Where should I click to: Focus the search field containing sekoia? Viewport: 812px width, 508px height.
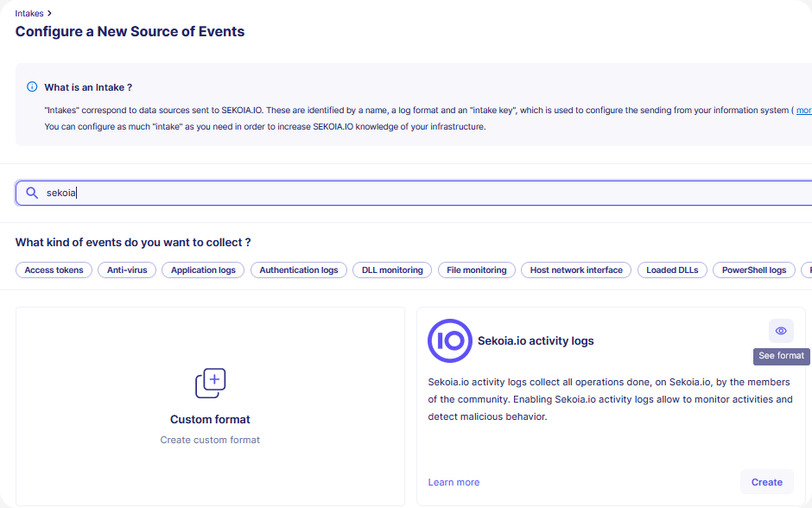point(415,194)
